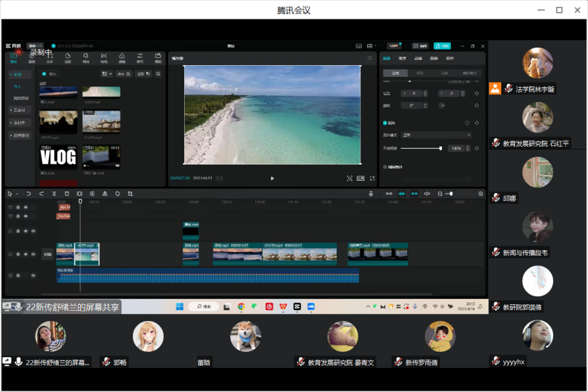Viewport: 588px width, 392px height.
Task: Toggle clip linkage in timeline toolbar
Action: [x=414, y=194]
